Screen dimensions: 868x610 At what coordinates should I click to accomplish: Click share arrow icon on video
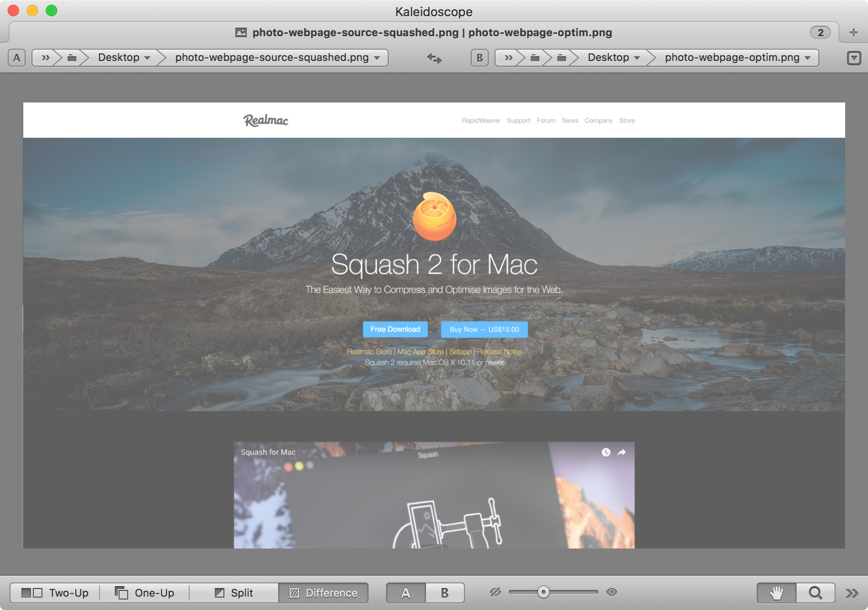tap(622, 452)
